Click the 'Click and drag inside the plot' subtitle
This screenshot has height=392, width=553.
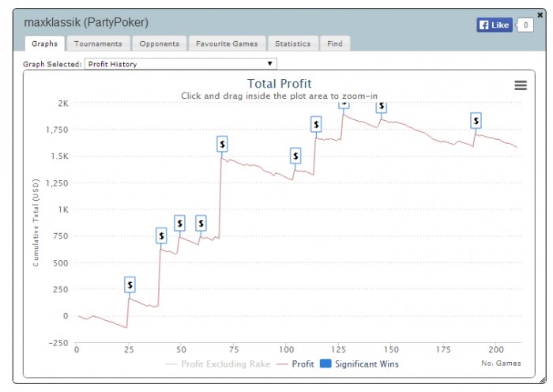click(x=280, y=96)
